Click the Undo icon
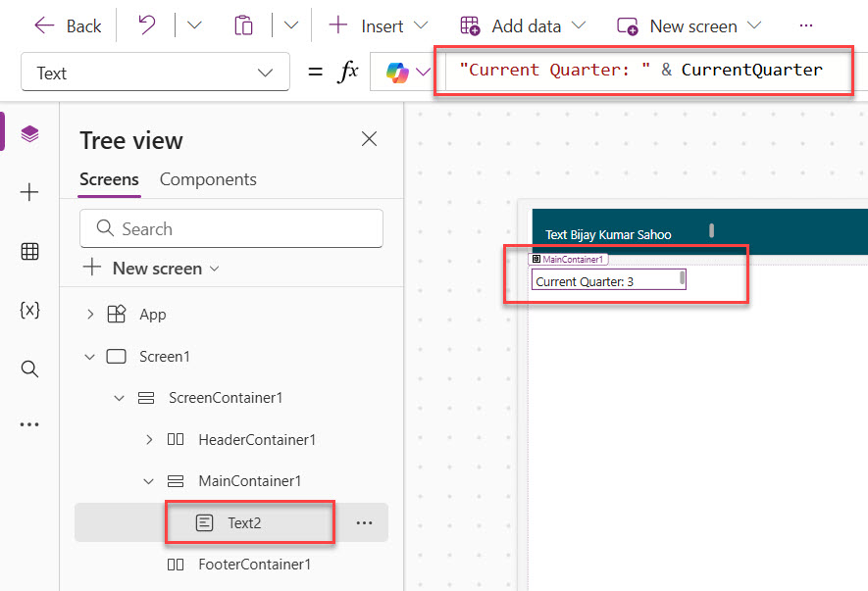Image resolution: width=868 pixels, height=591 pixels. point(147,25)
